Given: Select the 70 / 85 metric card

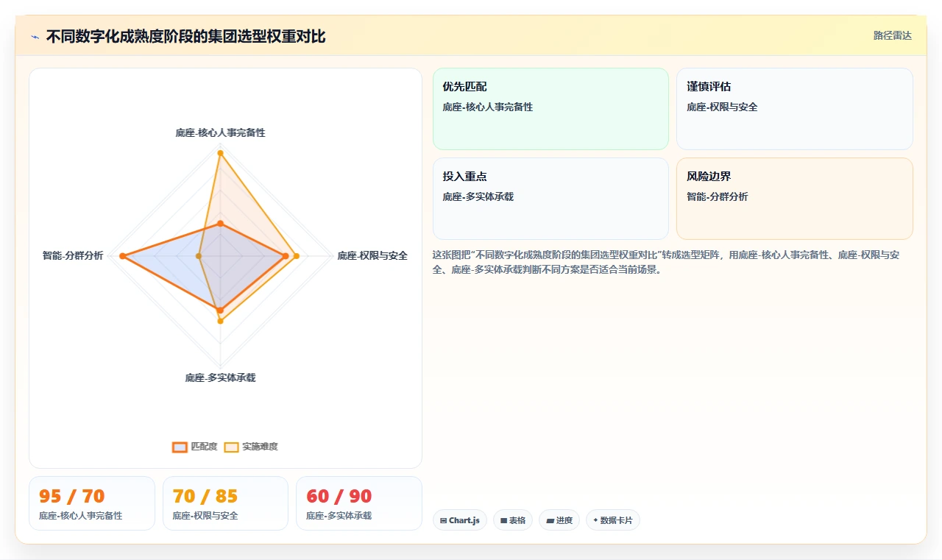Looking at the screenshot, I should click(x=225, y=503).
